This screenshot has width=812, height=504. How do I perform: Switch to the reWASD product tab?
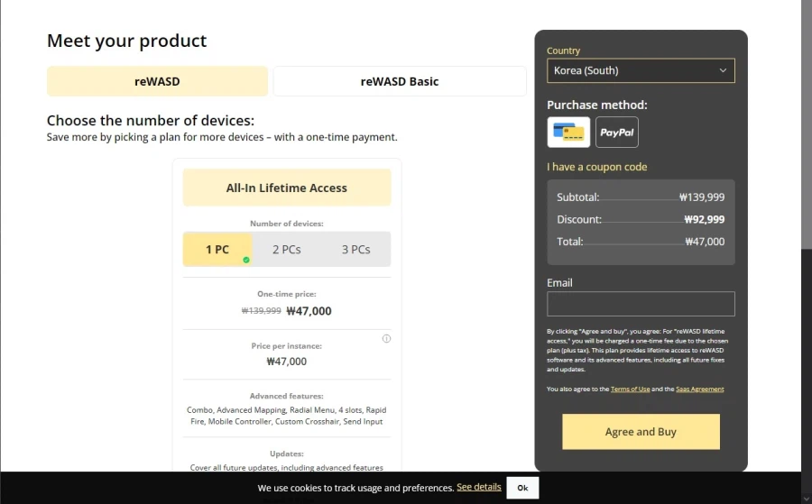click(x=157, y=81)
